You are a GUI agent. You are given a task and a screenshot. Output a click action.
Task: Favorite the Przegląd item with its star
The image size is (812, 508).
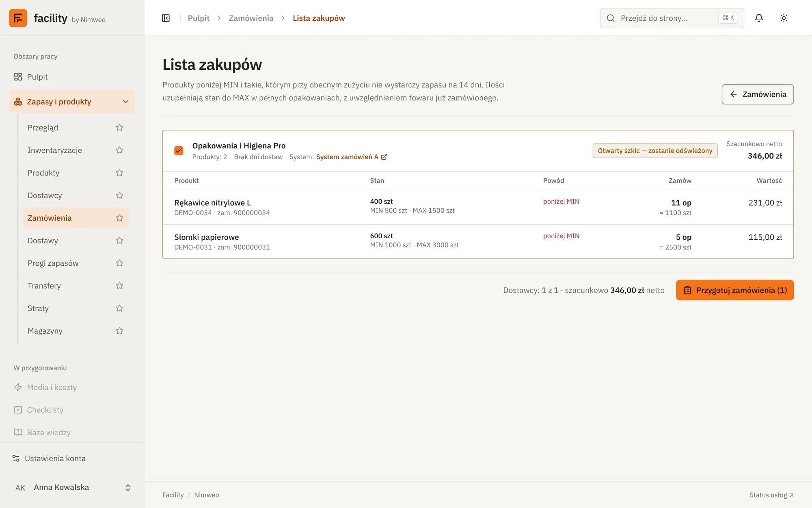pyautogui.click(x=119, y=128)
